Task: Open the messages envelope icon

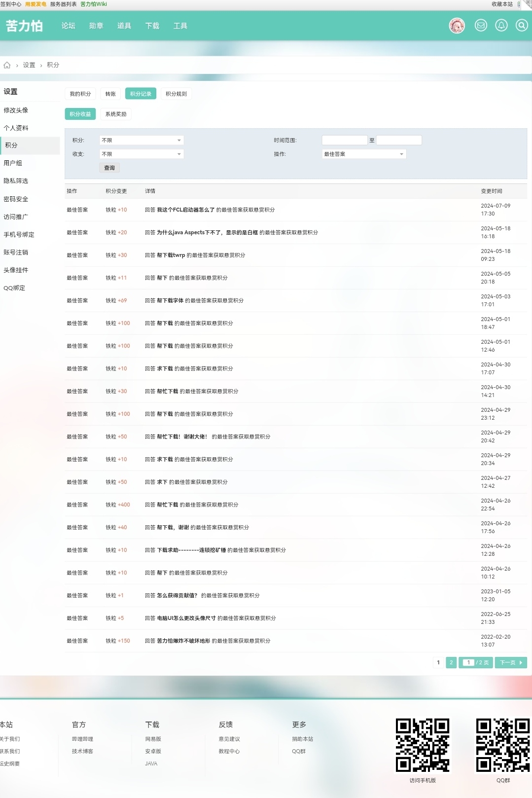Action: pyautogui.click(x=481, y=25)
